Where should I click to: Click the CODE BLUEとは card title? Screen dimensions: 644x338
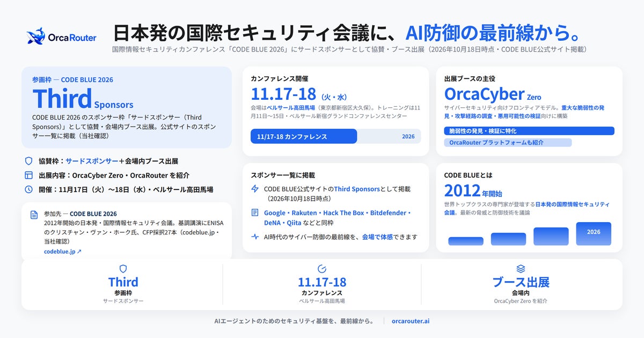[x=469, y=175]
